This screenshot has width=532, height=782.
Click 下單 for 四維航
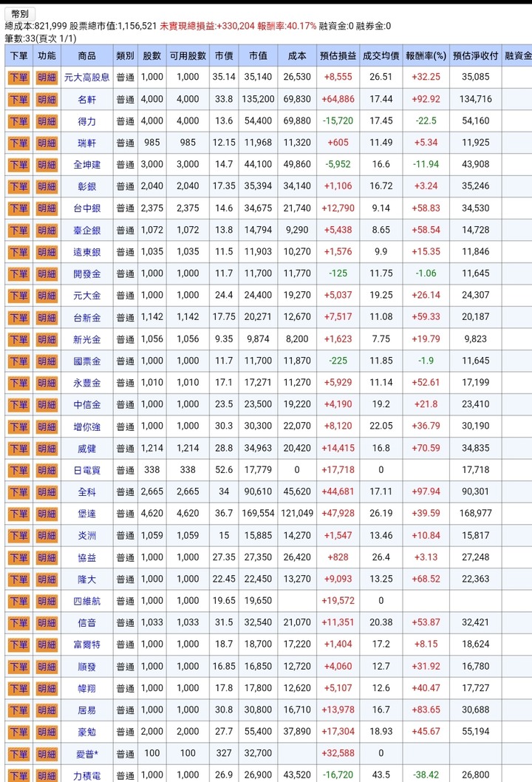19,601
